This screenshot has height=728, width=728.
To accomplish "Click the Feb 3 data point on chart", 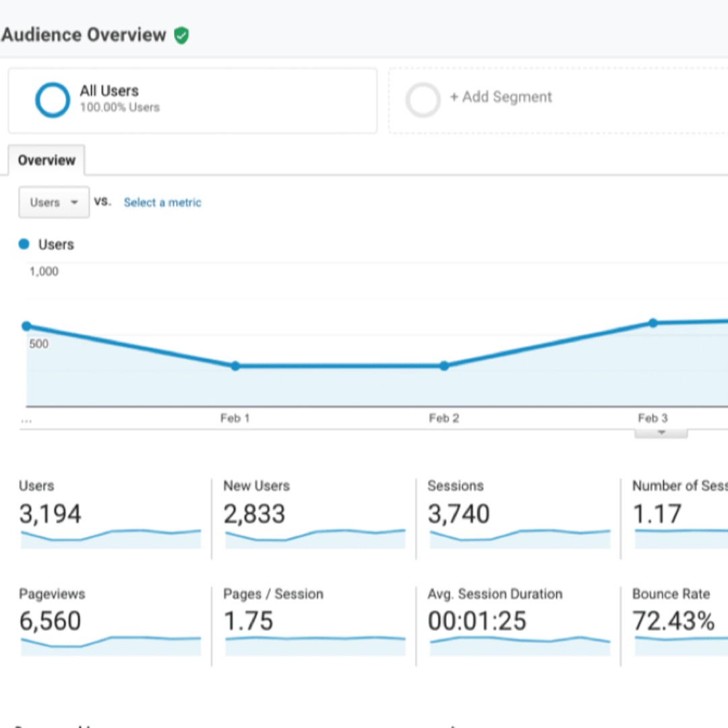I will pos(653,323).
